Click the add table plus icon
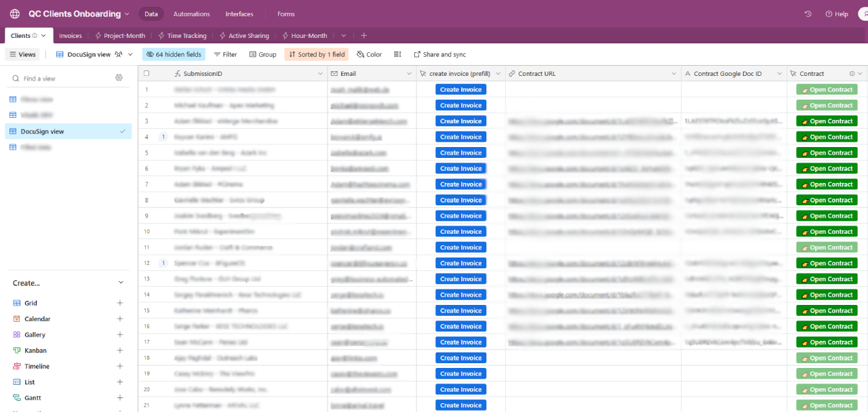868x412 pixels. tap(363, 35)
